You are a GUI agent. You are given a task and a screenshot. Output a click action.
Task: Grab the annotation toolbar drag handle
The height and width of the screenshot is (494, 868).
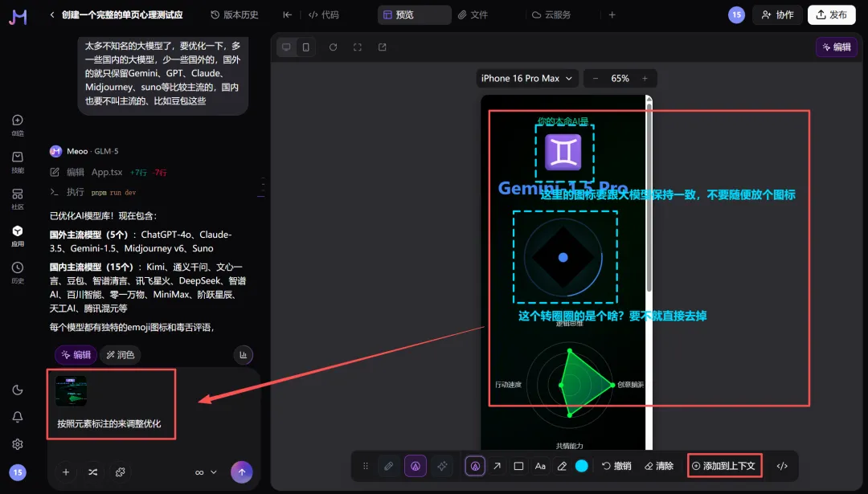366,466
